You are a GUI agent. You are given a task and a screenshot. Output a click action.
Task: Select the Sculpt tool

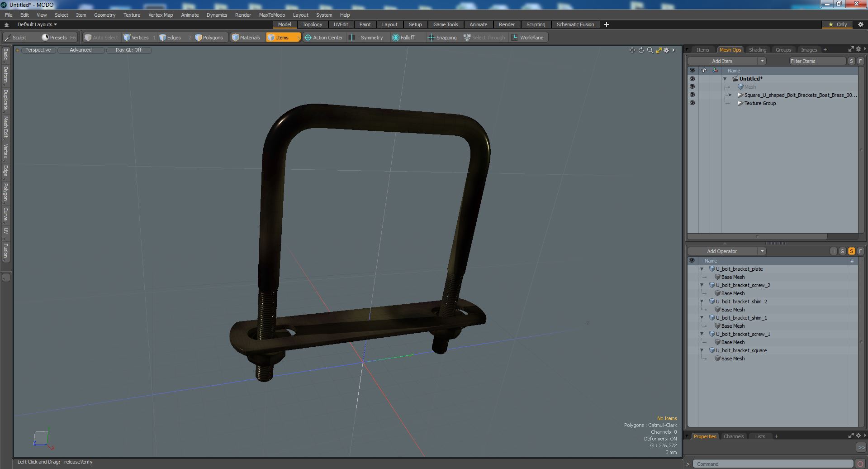click(16, 38)
